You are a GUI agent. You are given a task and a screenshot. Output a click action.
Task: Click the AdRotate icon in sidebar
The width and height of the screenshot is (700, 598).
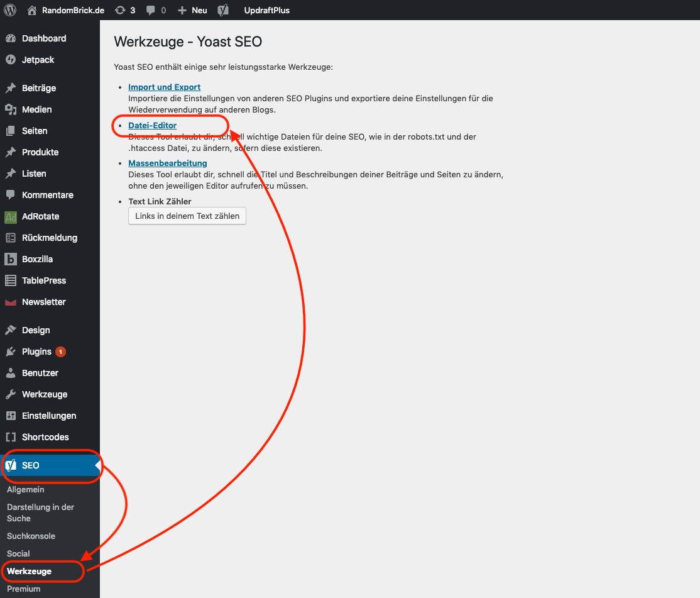pos(10,216)
